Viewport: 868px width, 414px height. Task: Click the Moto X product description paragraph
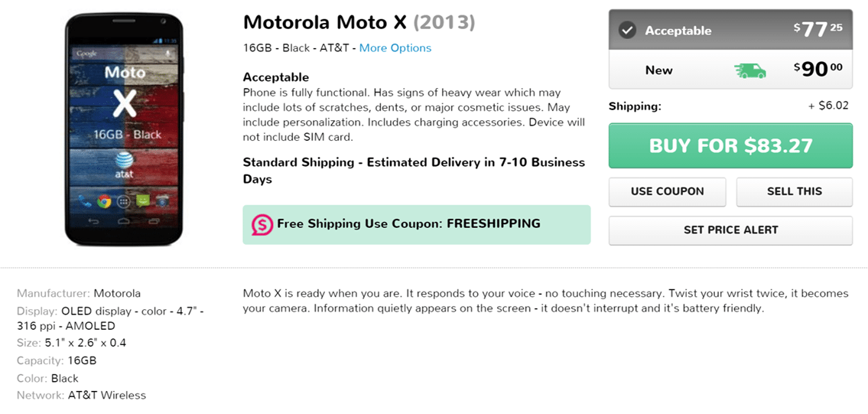coord(545,301)
